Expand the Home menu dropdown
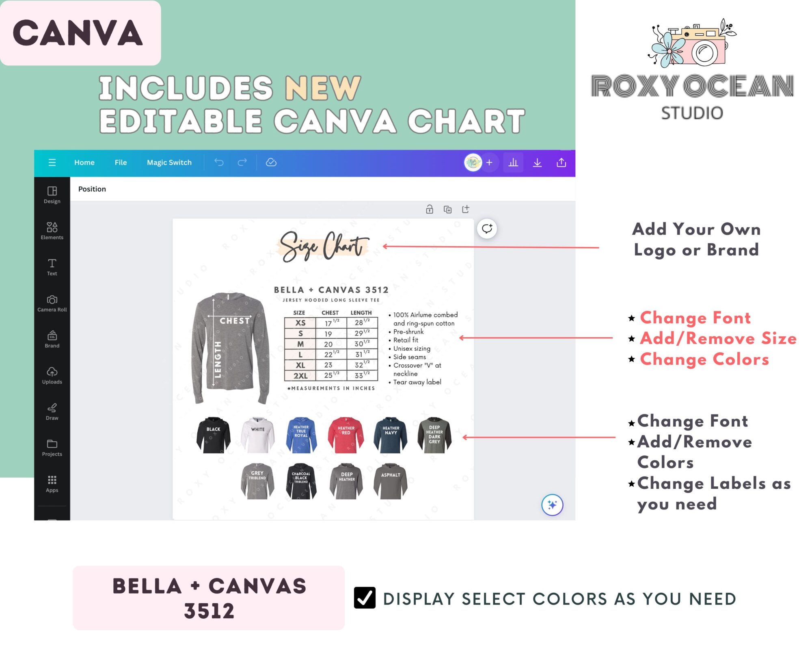Viewport: 812px width, 650px height. (85, 162)
